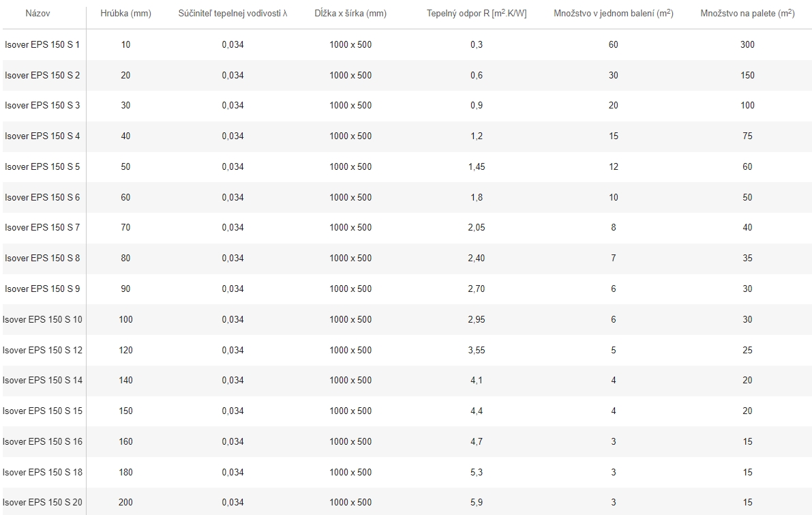
Task: Click the Tepelný odpor R header
Action: [477, 14]
